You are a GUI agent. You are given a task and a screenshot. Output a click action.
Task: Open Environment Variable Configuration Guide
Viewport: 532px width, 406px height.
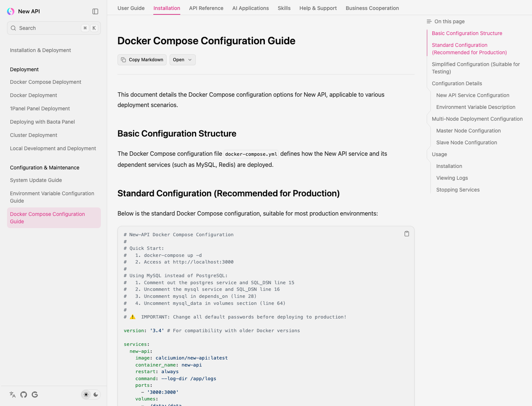point(54,197)
